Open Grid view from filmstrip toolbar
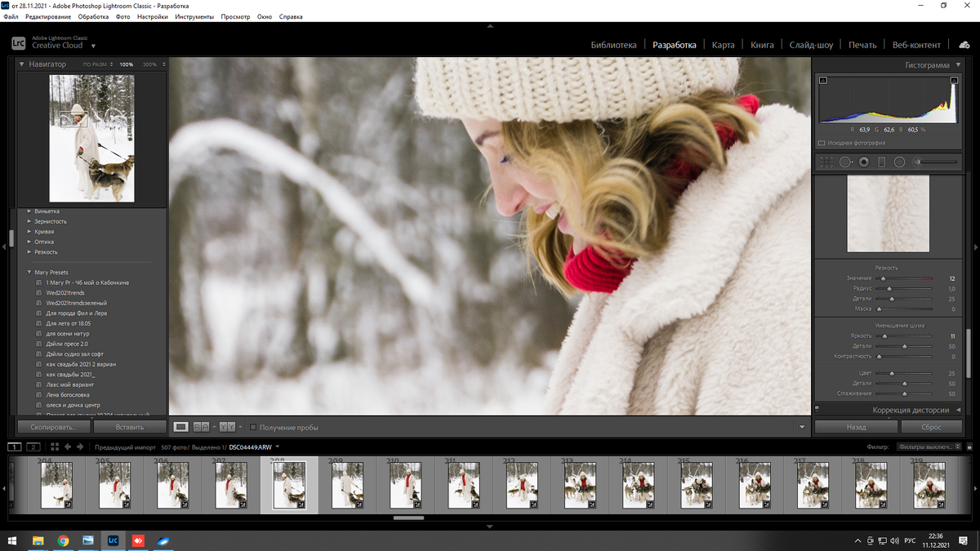Viewport: 980px width, 551px height. [x=55, y=447]
